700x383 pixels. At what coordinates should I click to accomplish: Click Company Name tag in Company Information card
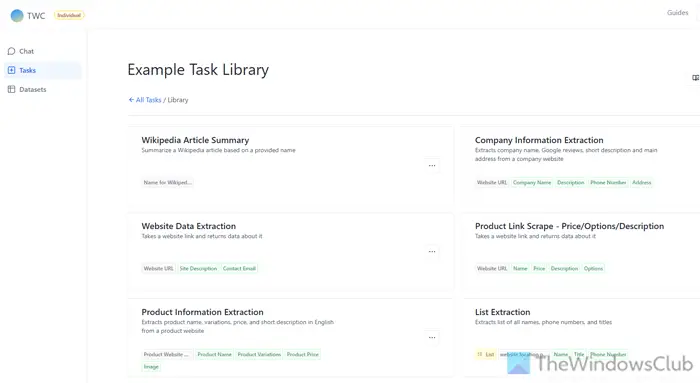(532, 183)
